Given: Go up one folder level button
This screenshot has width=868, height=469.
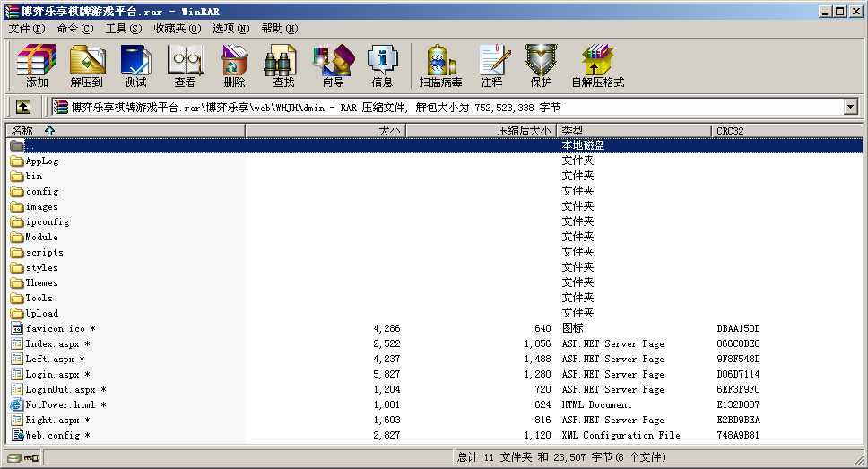Looking at the screenshot, I should pos(23,107).
